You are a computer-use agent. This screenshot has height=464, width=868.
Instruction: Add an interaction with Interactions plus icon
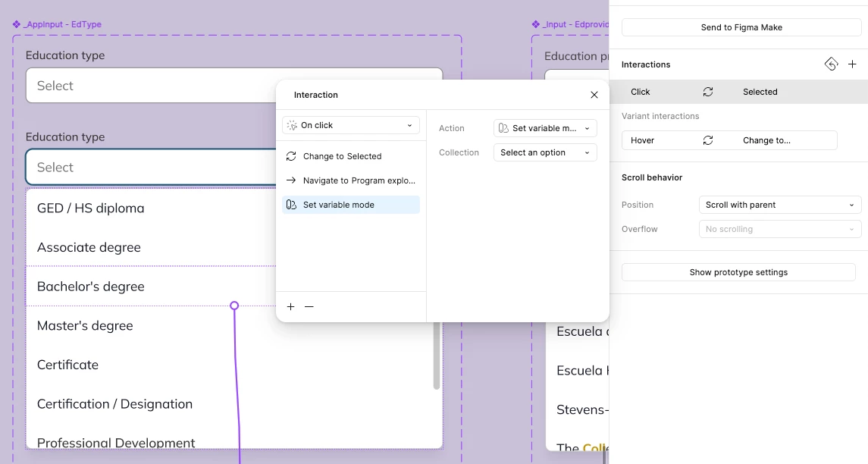(852, 64)
